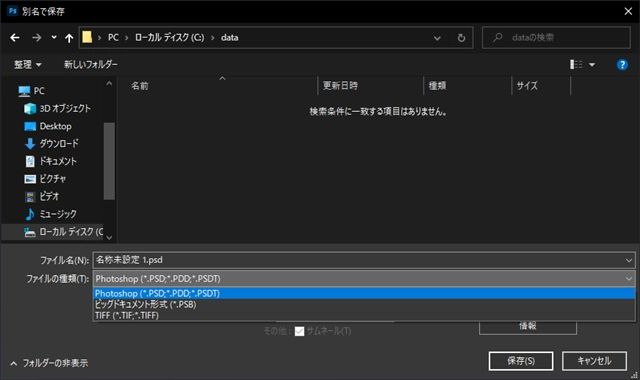The image size is (640, 380).
Task: Open ドキュメント in the sidebar
Action: tap(58, 161)
